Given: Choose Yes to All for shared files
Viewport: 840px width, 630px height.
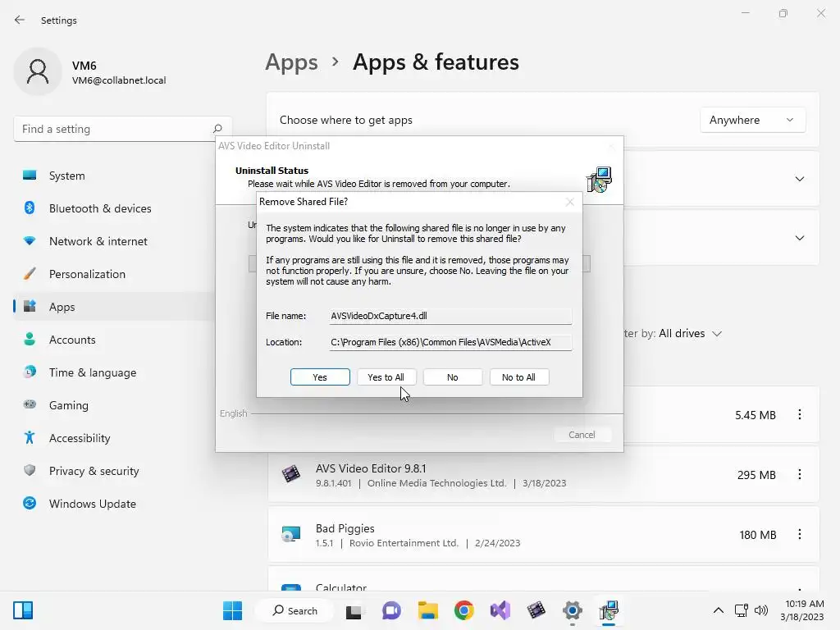Looking at the screenshot, I should pos(386,377).
